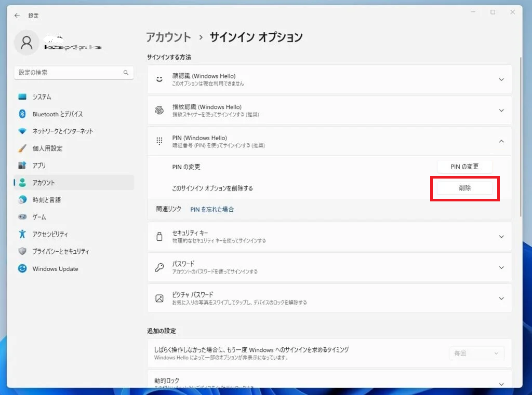
Task: Click the このサインイン オプションを削除する text
Action: point(212,188)
